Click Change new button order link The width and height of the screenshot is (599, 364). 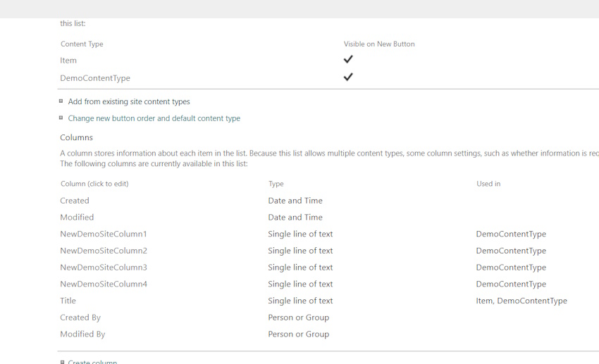(x=154, y=118)
